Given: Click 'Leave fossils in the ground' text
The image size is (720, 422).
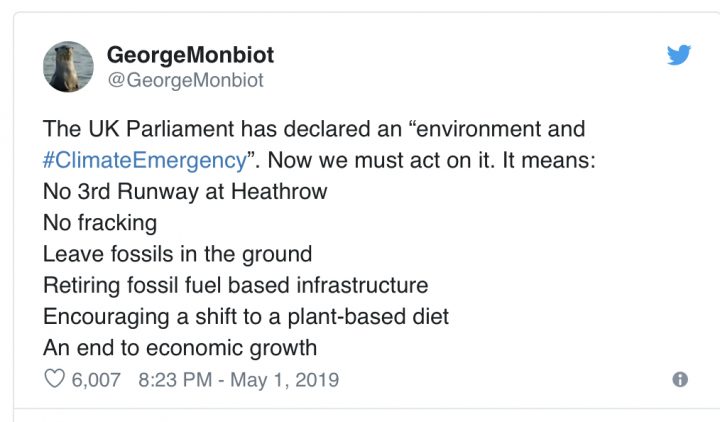Looking at the screenshot, I should [177, 254].
